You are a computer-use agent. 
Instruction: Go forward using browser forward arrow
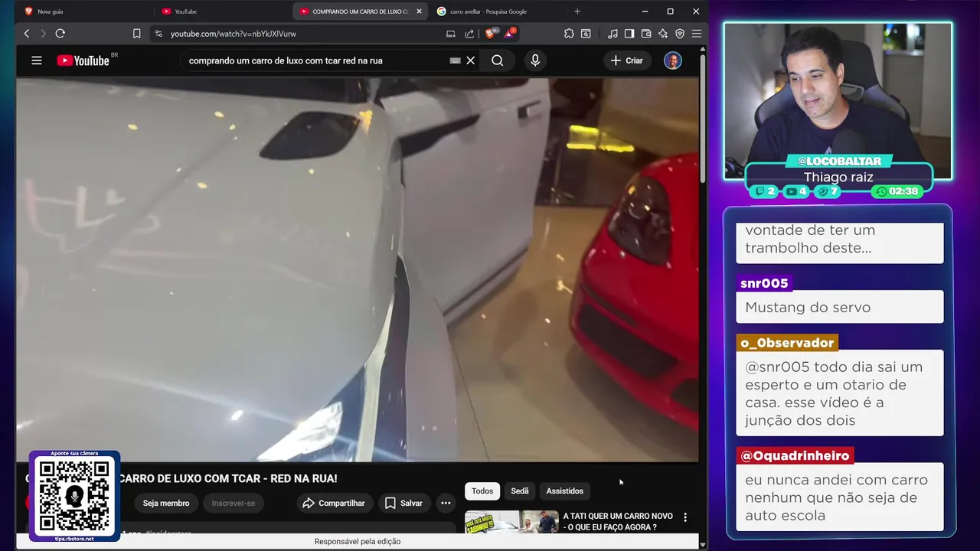pos(43,34)
